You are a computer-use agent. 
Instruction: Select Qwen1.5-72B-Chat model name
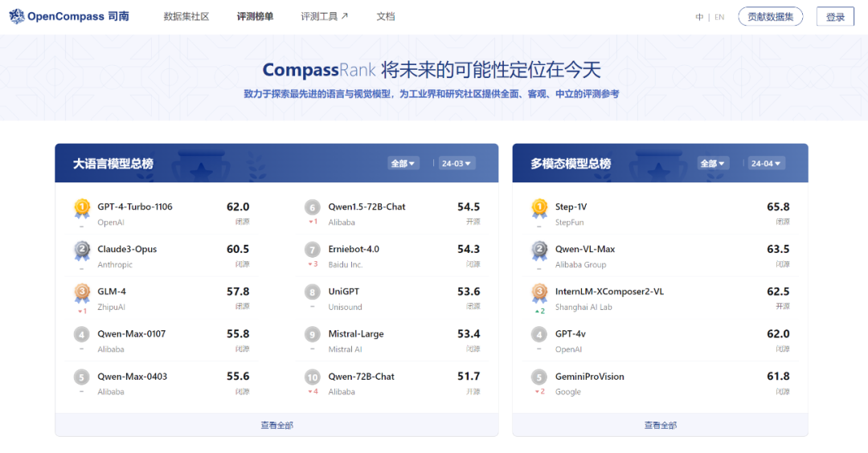coord(367,207)
